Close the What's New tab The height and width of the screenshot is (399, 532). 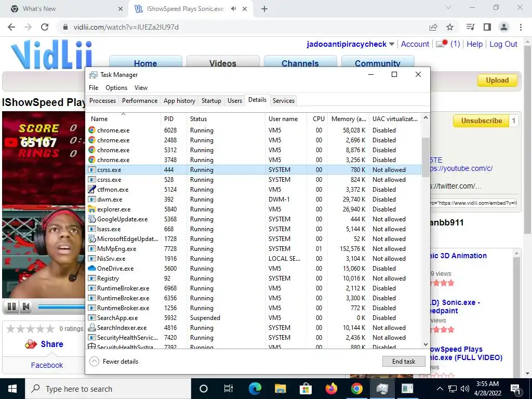coord(121,9)
